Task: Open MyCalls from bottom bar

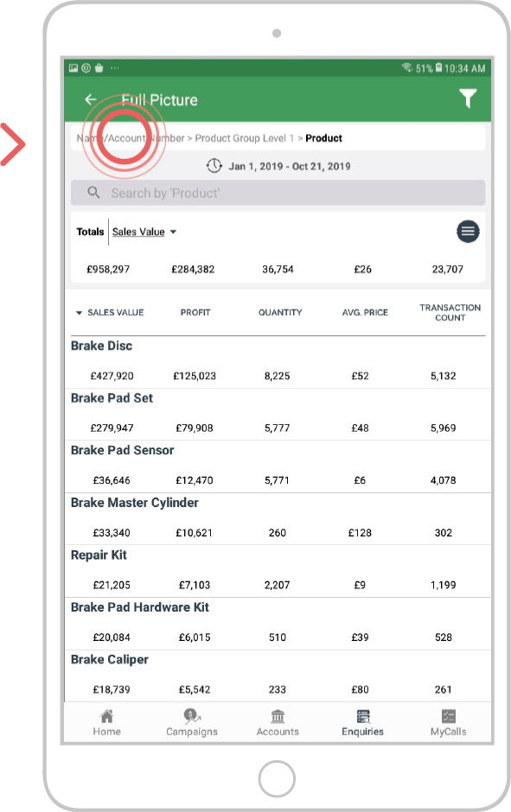Action: click(448, 722)
